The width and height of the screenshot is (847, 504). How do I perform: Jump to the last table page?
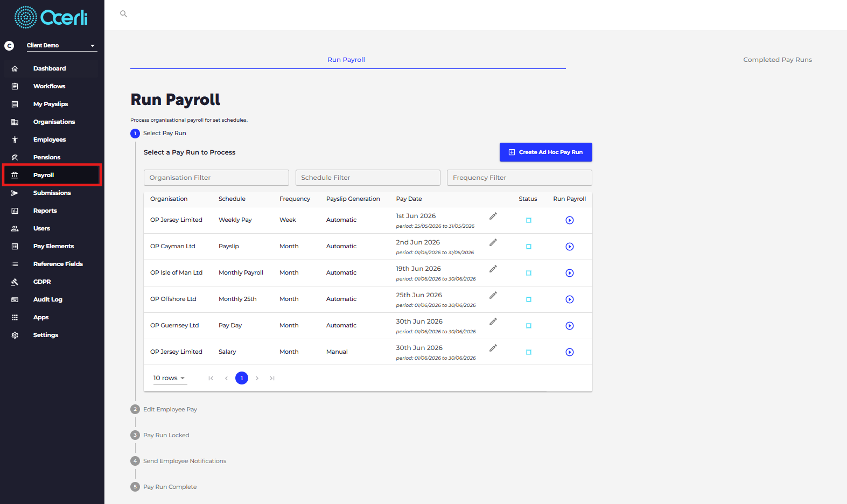(x=272, y=378)
